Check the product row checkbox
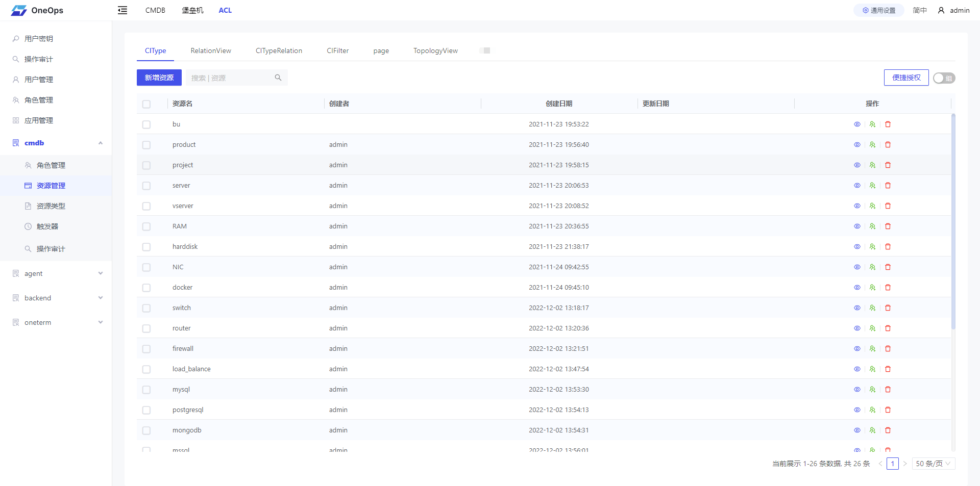 (x=146, y=145)
